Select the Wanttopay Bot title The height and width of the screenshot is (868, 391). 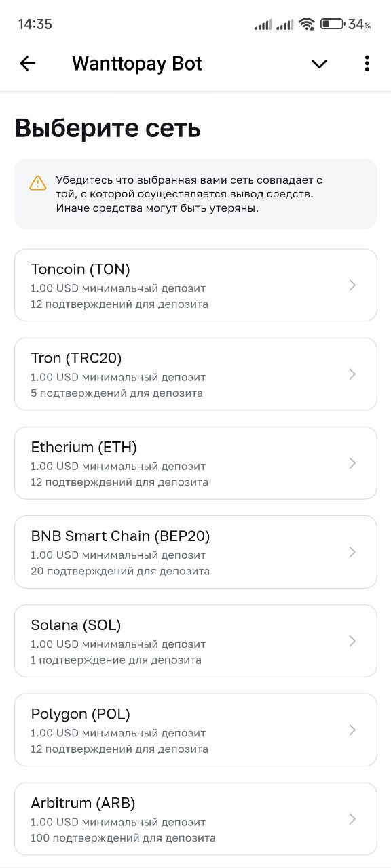pyautogui.click(x=137, y=64)
